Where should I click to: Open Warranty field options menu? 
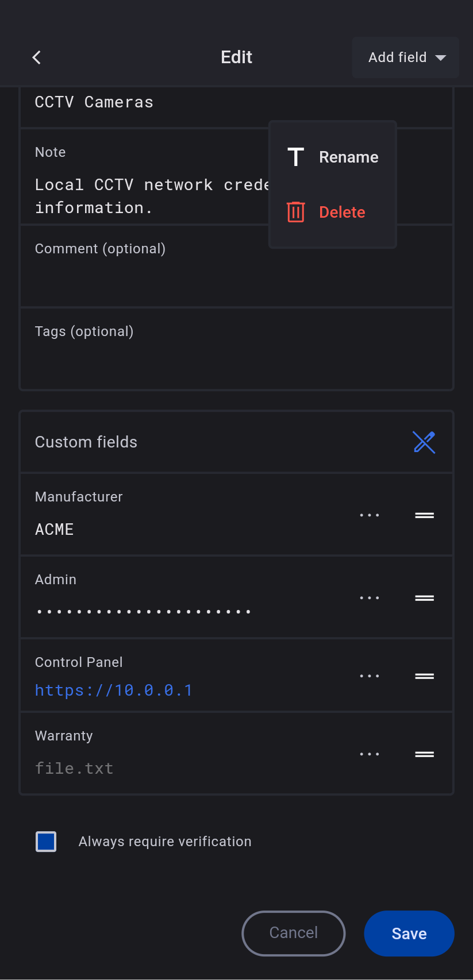370,754
